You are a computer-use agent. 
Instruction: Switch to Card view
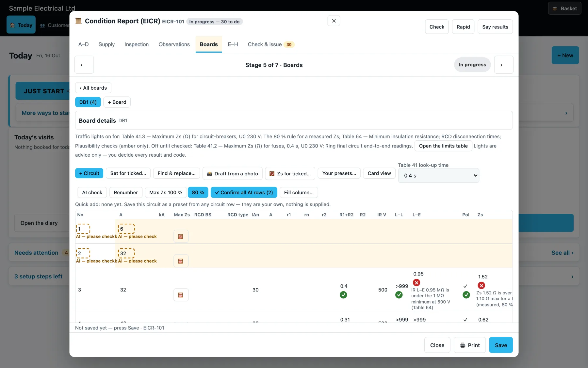point(379,173)
